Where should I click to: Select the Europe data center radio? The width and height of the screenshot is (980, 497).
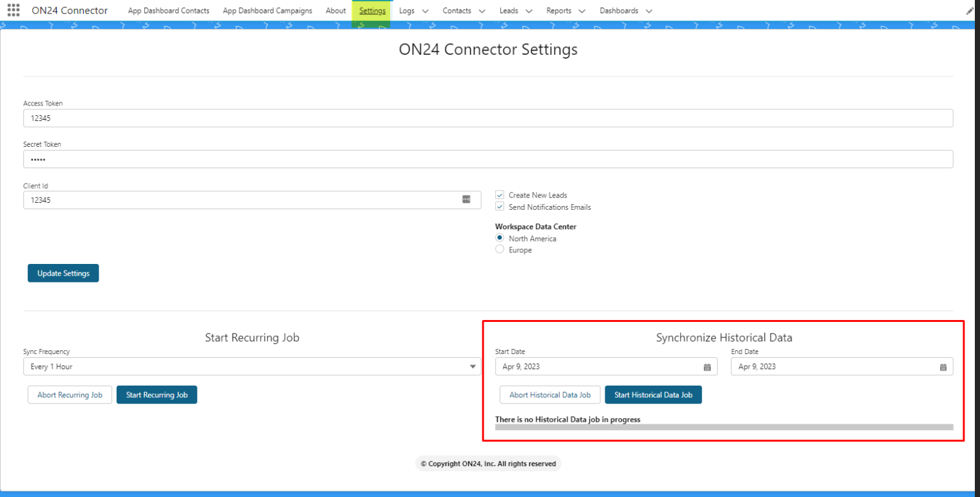tap(500, 249)
